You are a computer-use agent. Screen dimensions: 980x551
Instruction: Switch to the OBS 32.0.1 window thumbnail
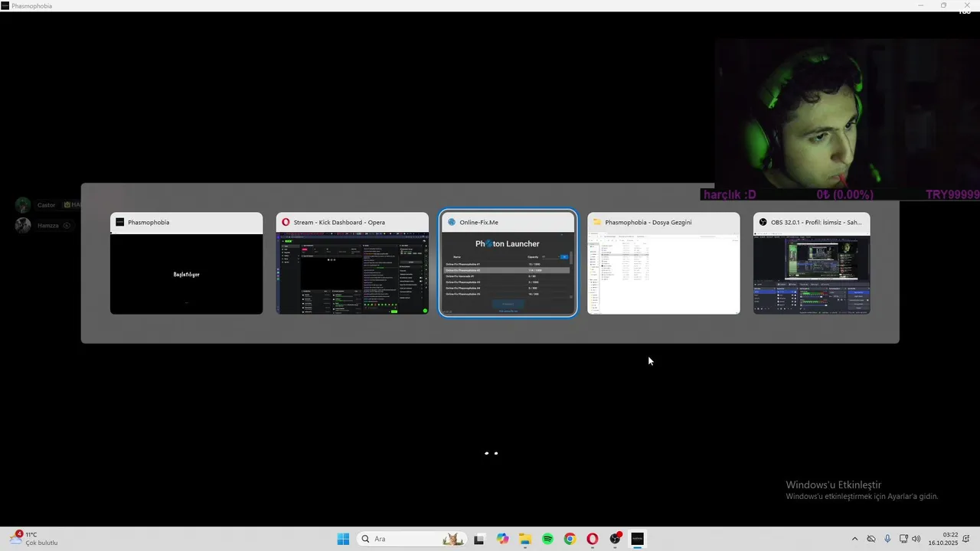tap(812, 263)
